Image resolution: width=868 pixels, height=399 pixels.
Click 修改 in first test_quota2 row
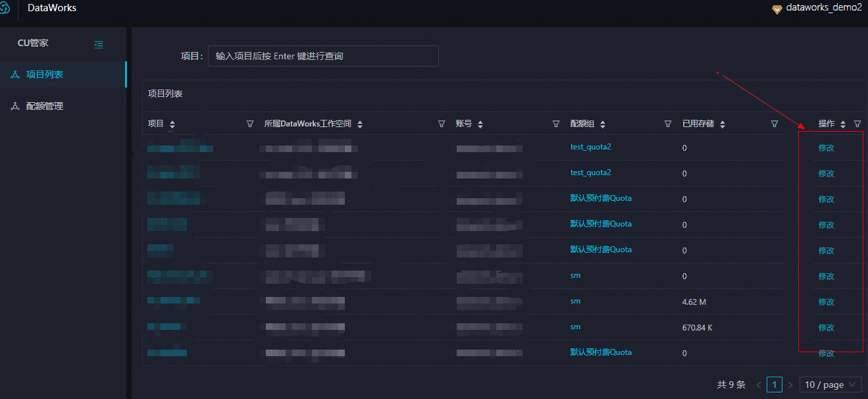click(827, 147)
